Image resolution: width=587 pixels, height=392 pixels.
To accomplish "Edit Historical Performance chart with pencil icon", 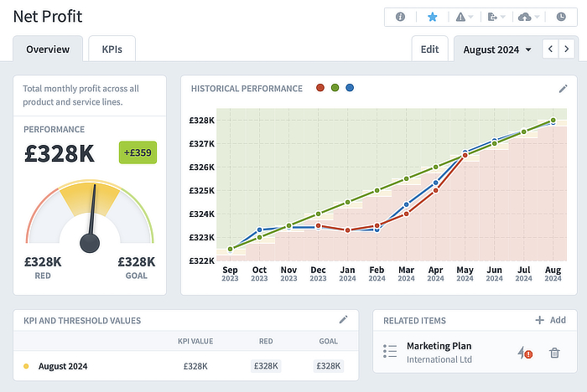I will pos(564,89).
